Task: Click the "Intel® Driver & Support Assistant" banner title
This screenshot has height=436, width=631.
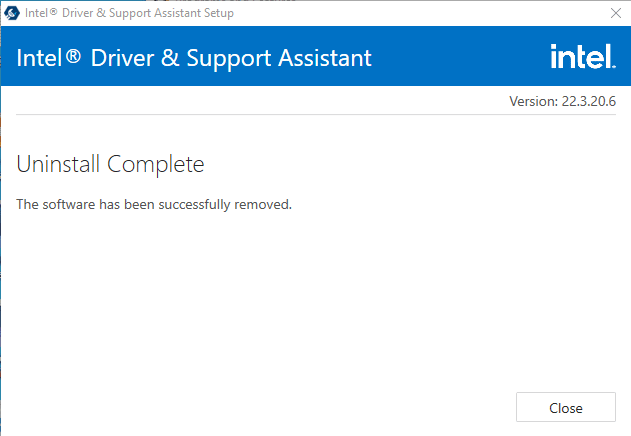Action: click(x=194, y=58)
